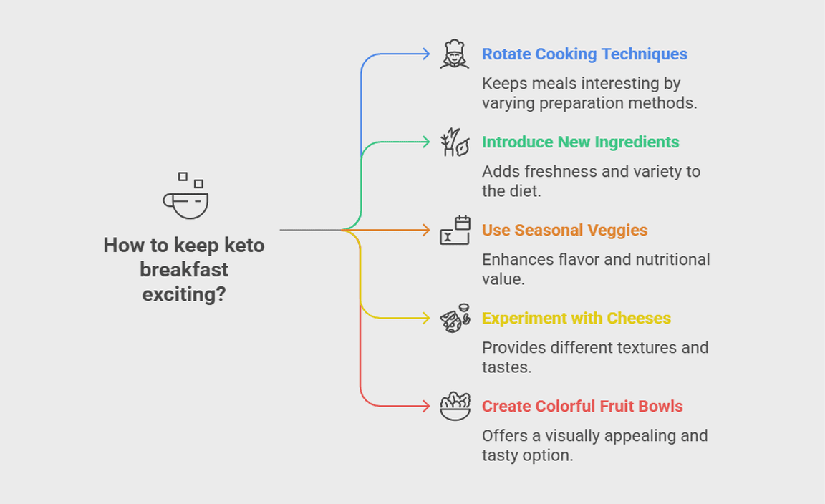The width and height of the screenshot is (825, 504).
Task: Click the chef icon
Action: pos(455,54)
